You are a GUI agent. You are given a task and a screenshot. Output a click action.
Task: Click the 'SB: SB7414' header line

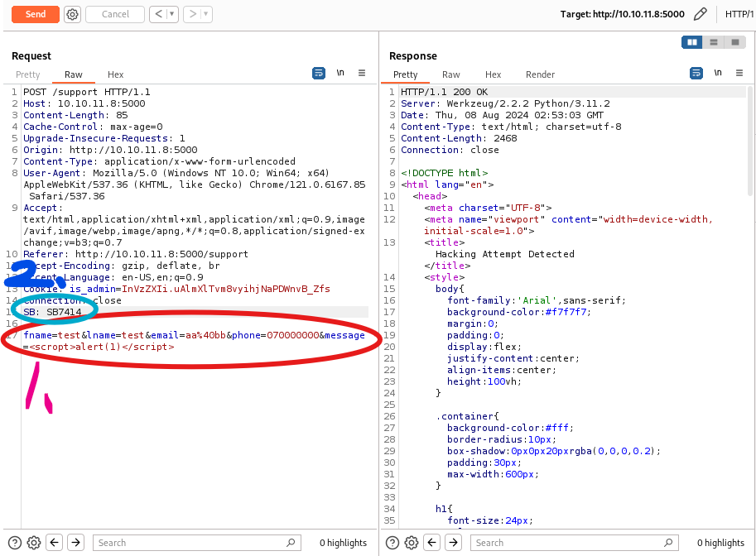coord(52,312)
